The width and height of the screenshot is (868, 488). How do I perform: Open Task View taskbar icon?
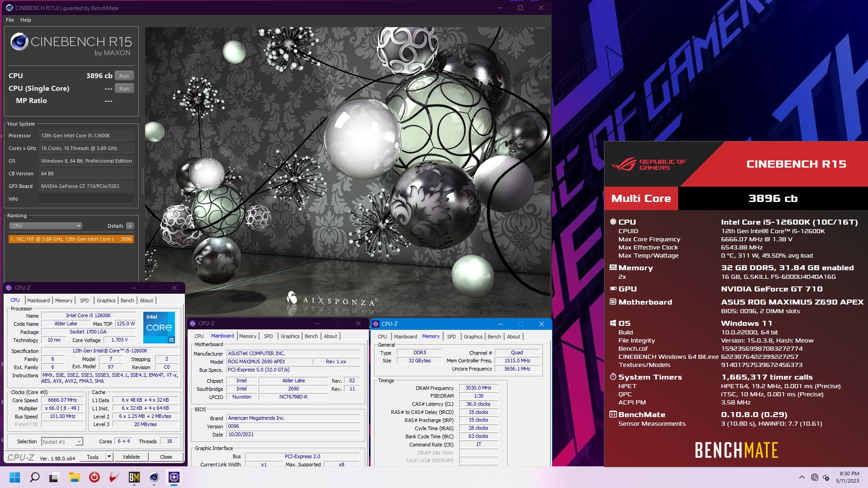(x=55, y=477)
